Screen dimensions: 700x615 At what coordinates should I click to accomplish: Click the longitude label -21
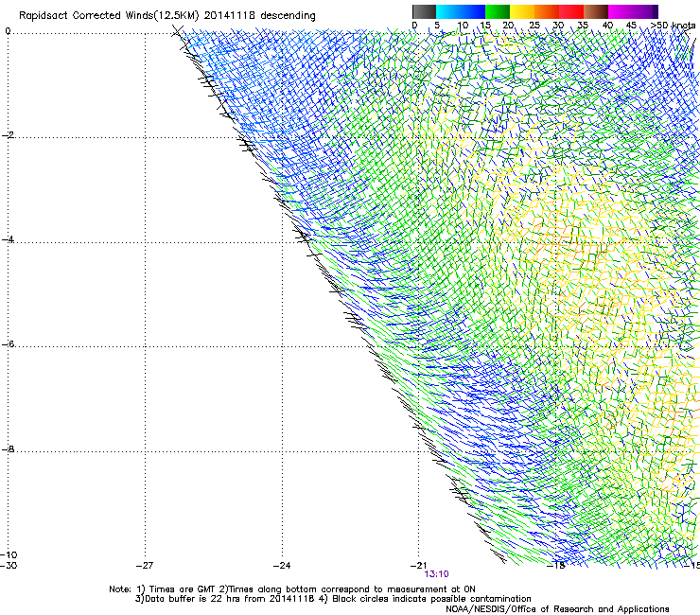[x=418, y=565]
